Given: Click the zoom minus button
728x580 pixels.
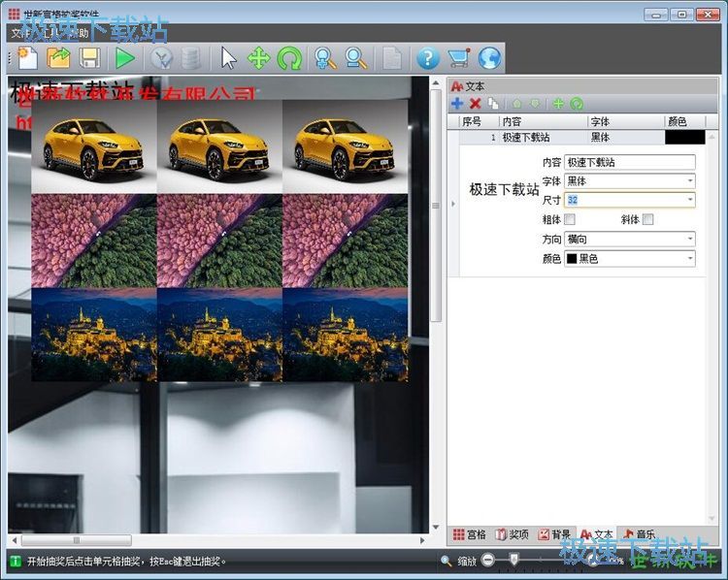Looking at the screenshot, I should coord(488,560).
